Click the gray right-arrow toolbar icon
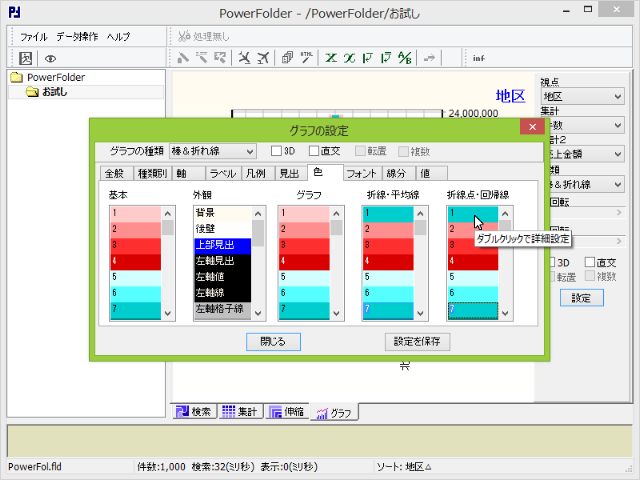640x480 pixels. pyautogui.click(x=429, y=58)
